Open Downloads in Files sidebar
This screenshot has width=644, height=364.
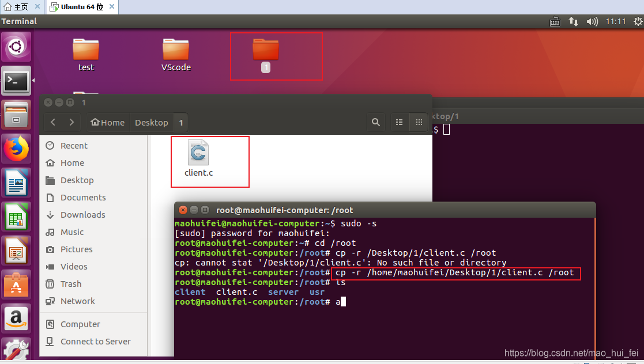93,215
